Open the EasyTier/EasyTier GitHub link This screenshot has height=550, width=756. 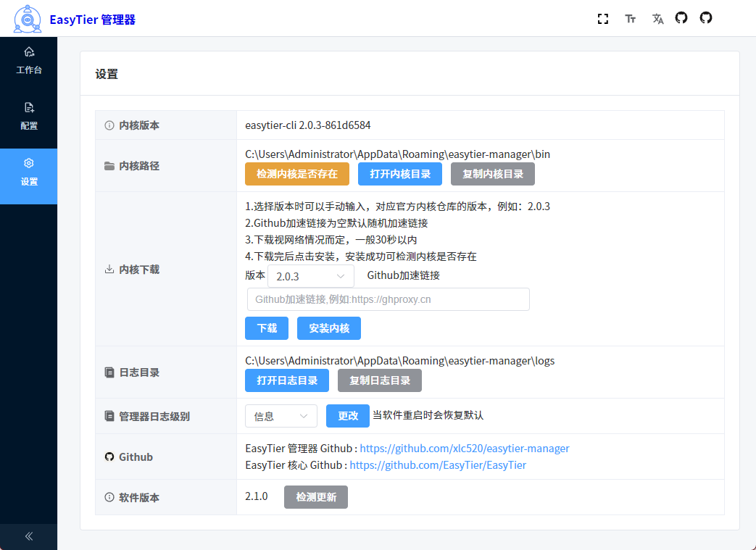[x=438, y=465]
